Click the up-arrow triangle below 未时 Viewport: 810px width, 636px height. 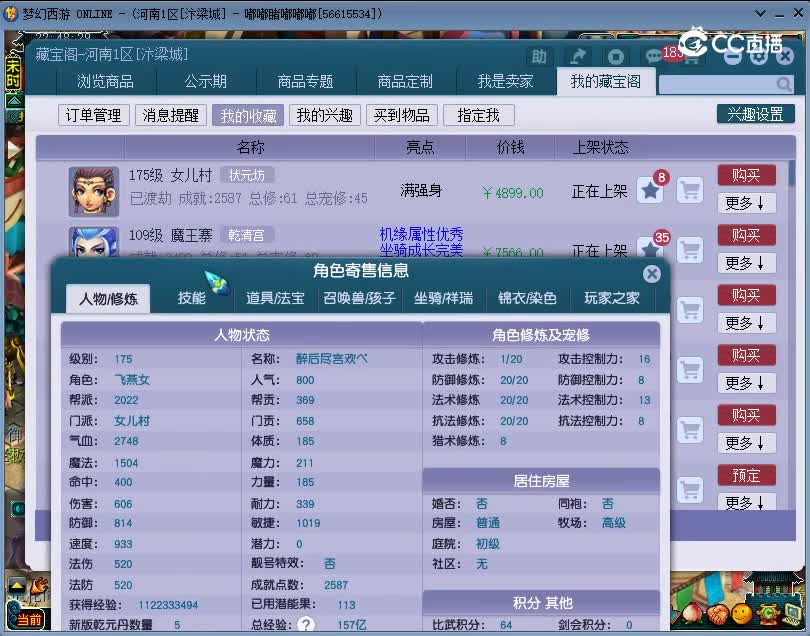(14, 100)
